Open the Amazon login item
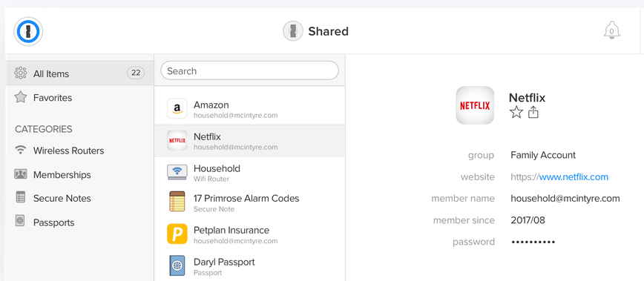 250,110
